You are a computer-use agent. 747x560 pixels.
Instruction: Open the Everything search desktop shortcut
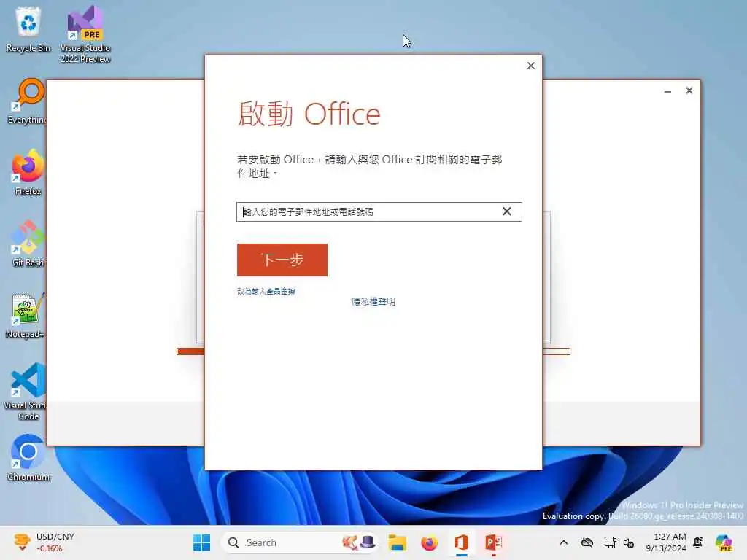click(28, 101)
